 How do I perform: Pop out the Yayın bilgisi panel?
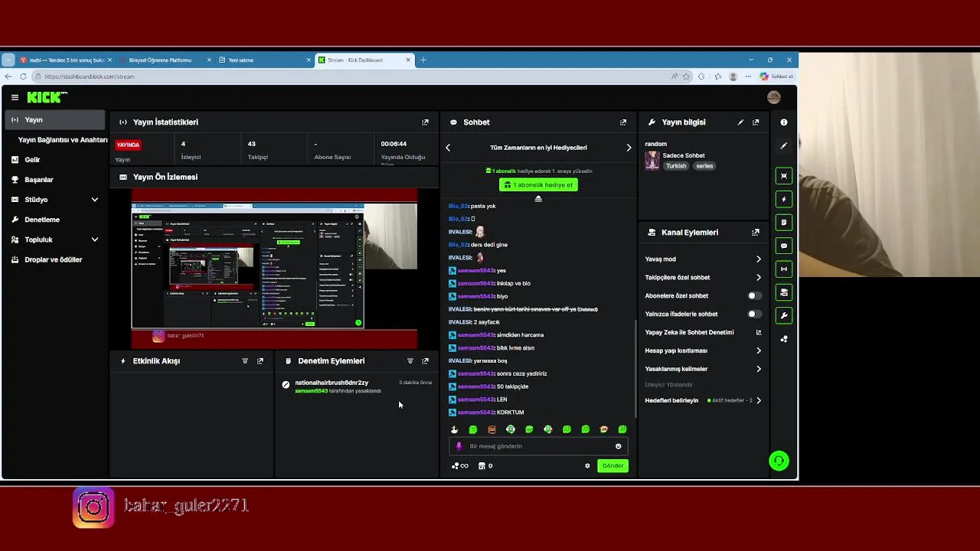756,122
